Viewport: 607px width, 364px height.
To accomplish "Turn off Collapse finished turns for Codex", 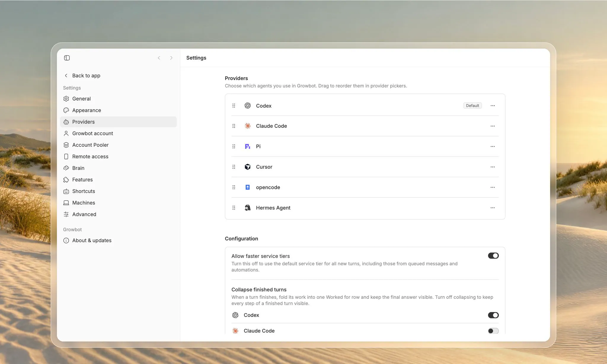I will tap(493, 315).
